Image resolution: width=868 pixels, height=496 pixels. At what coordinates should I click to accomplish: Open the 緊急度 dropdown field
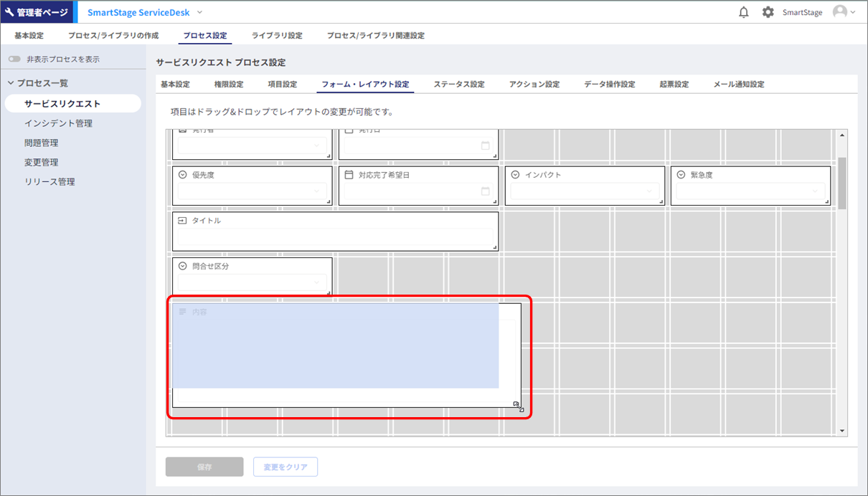click(750, 191)
